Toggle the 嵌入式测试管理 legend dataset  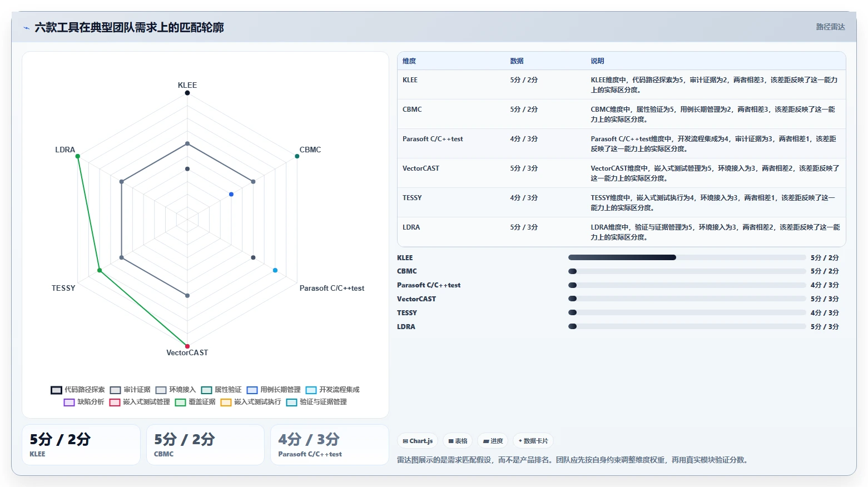[x=140, y=402]
